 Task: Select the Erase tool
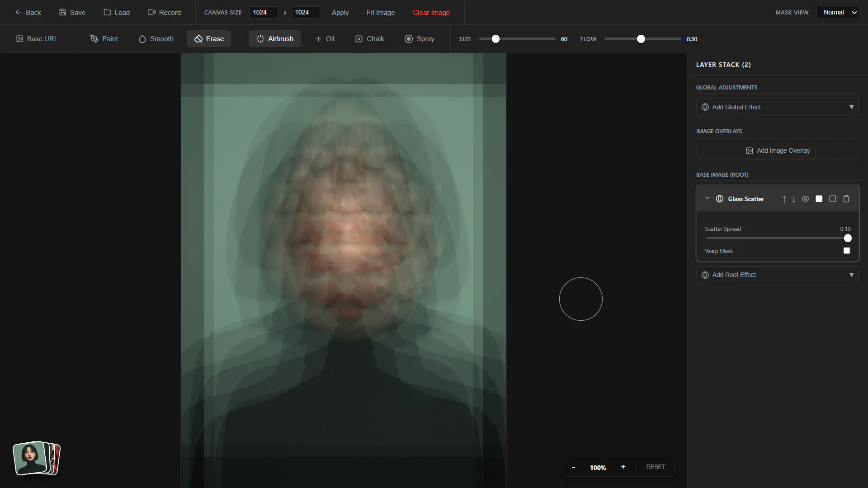209,39
